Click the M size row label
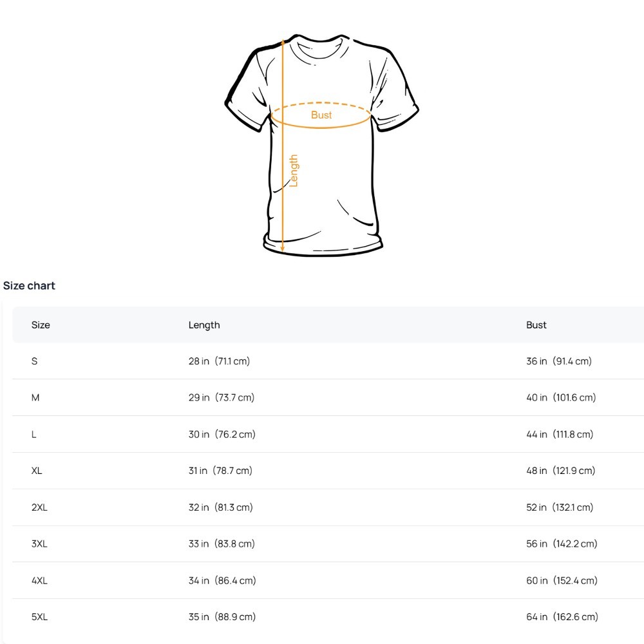644x644 pixels. (x=35, y=398)
